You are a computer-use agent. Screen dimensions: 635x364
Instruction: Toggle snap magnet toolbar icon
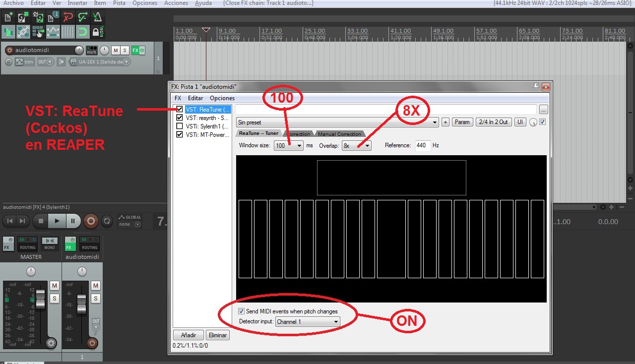point(82,32)
